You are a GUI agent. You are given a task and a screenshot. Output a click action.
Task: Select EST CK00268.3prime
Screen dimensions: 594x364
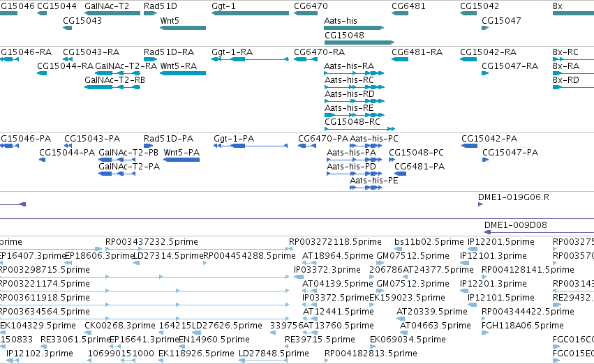(87, 333)
